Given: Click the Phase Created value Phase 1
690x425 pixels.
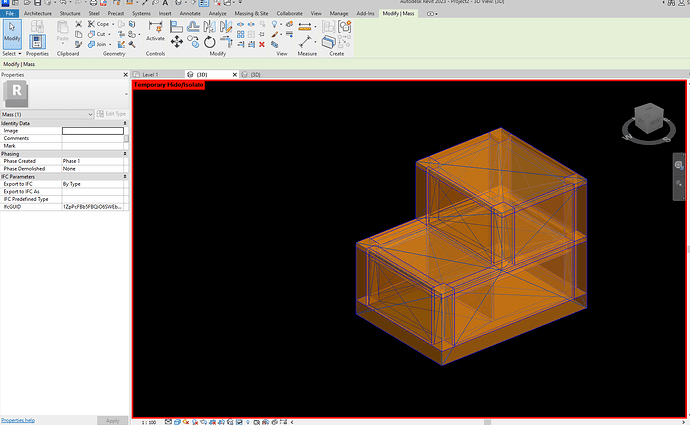Looking at the screenshot, I should click(x=93, y=161).
